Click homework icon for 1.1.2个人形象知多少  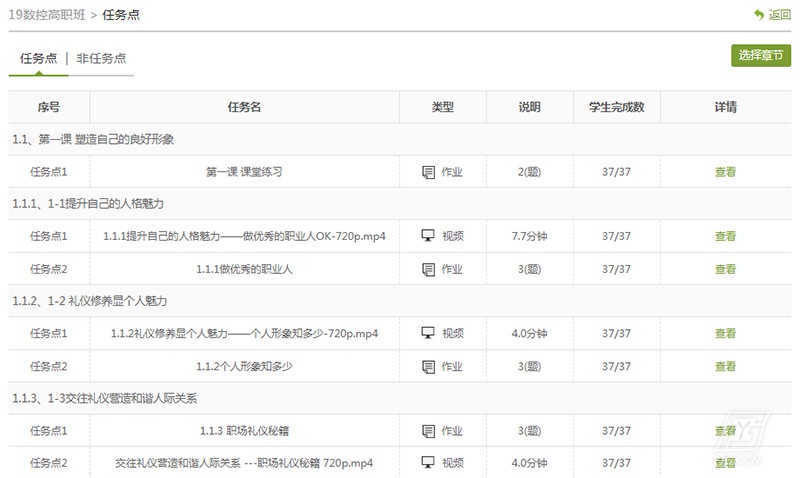[x=429, y=366]
